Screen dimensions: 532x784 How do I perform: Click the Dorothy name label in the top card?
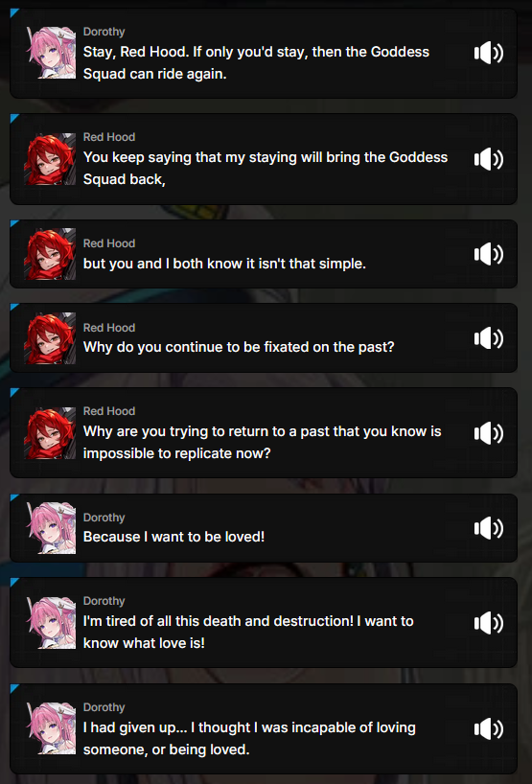pos(104,32)
